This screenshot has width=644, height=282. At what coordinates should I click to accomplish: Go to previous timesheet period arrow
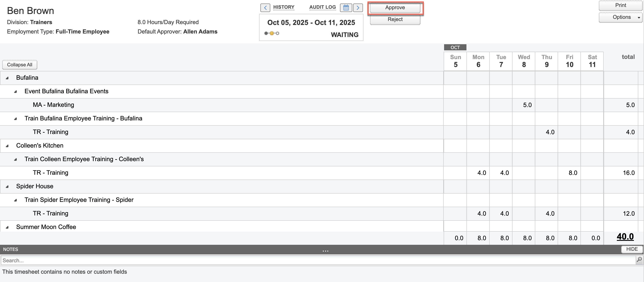(265, 7)
